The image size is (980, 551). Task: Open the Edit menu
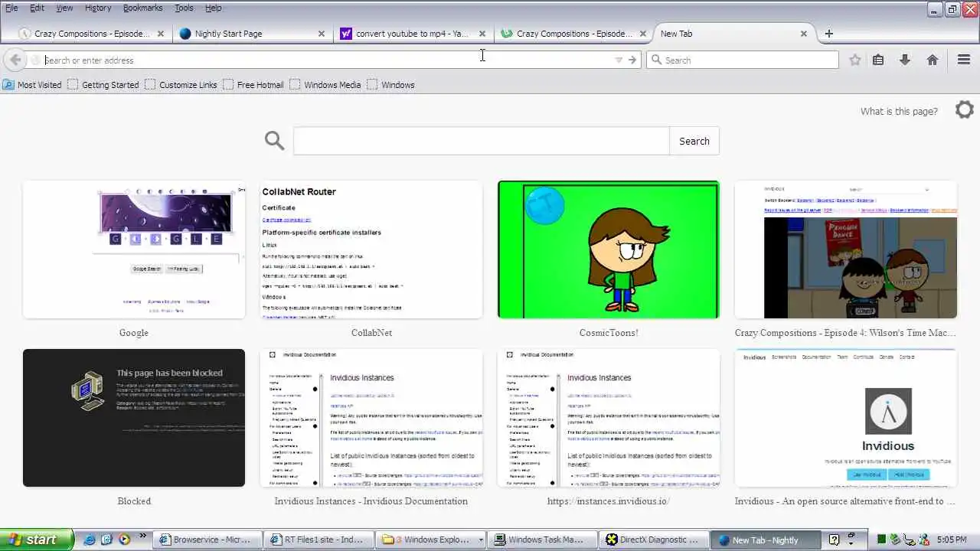pyautogui.click(x=37, y=8)
